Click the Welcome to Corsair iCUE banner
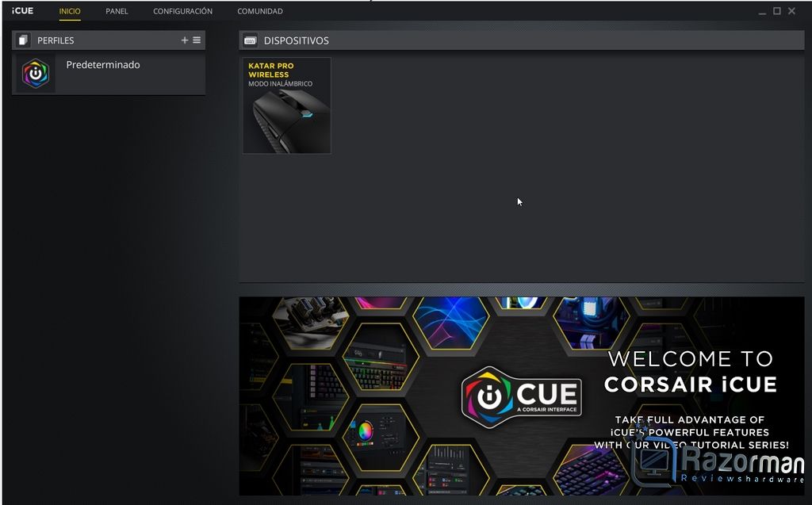The width and height of the screenshot is (812, 505). tap(522, 396)
